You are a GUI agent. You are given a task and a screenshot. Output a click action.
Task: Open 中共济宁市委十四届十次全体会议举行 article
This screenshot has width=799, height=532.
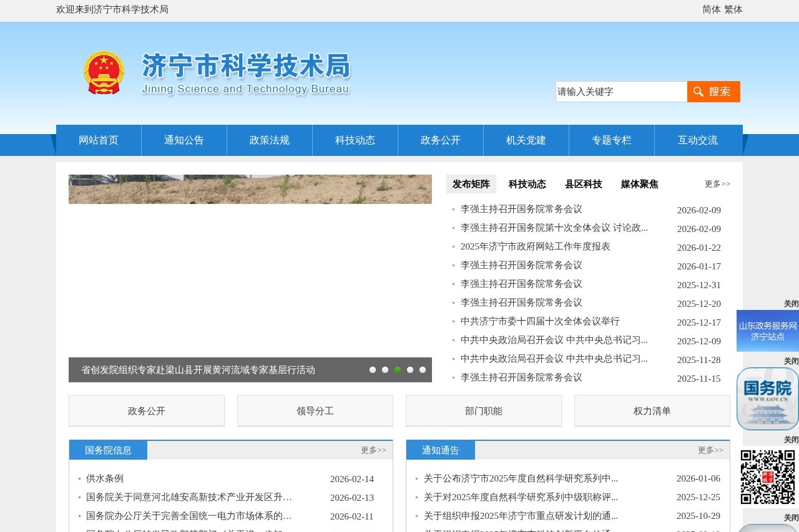point(540,321)
